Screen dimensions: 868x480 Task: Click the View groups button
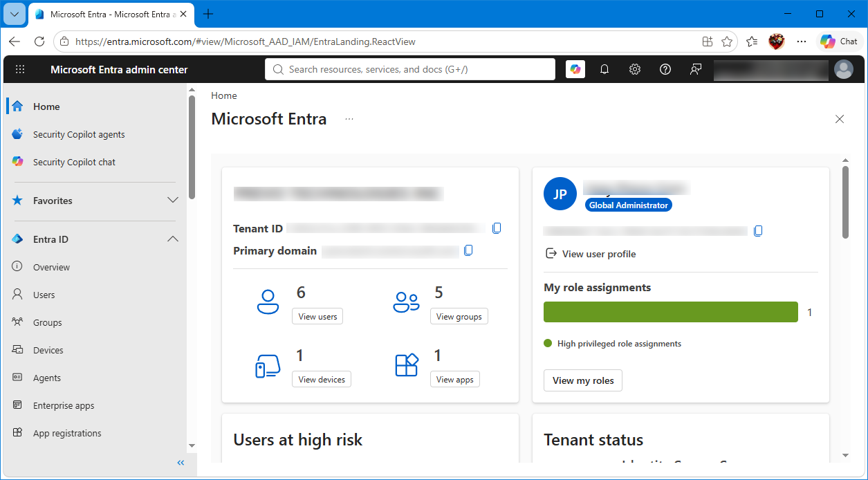coord(459,316)
